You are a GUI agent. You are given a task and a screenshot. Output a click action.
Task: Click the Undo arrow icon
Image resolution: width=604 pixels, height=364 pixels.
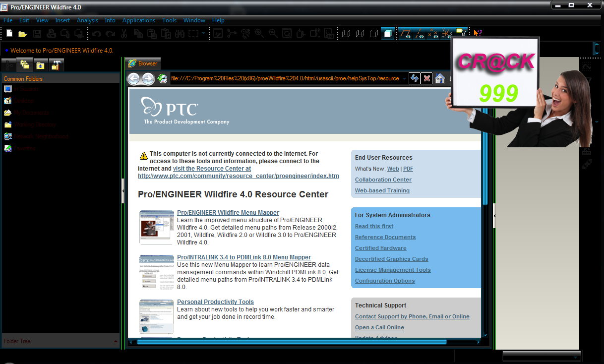97,34
